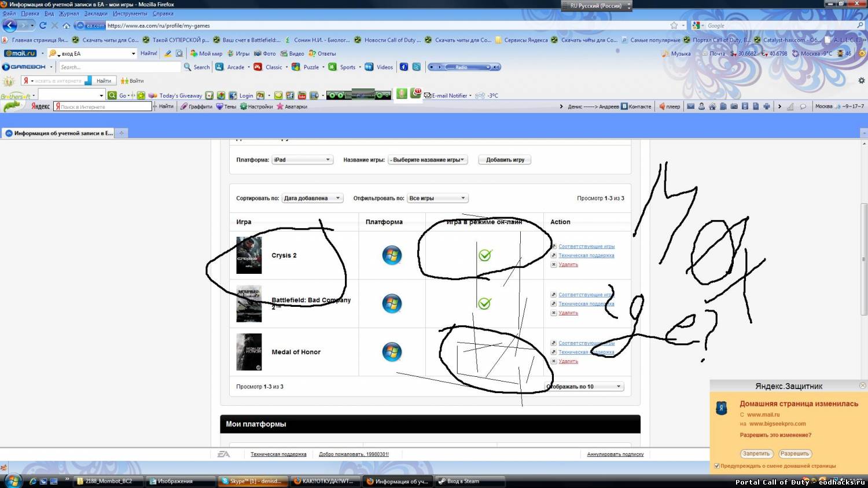Screen dimensions: 868x488
Task: Click the Crysis 2 cover thumbnail
Action: click(x=249, y=255)
